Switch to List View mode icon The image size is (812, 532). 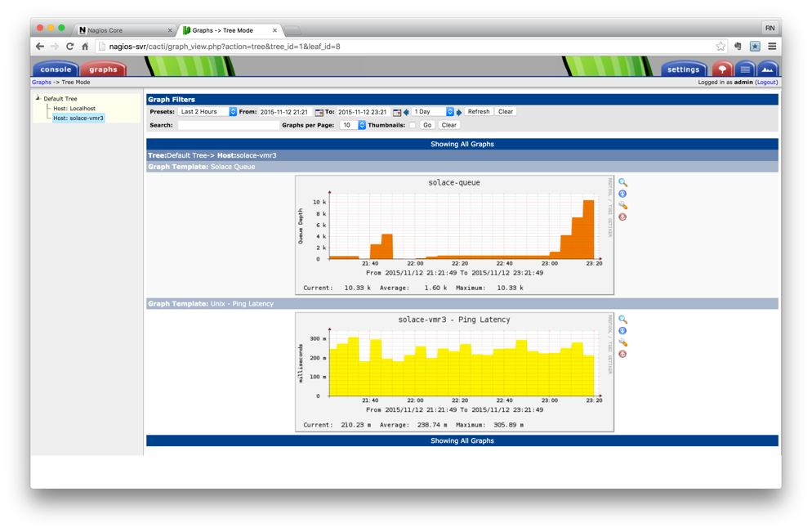point(745,69)
